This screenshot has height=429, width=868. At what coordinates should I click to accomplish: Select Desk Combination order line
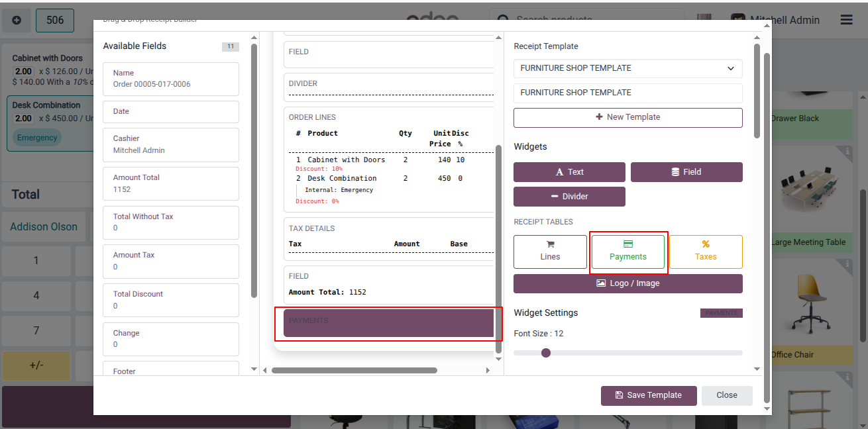tap(50, 124)
